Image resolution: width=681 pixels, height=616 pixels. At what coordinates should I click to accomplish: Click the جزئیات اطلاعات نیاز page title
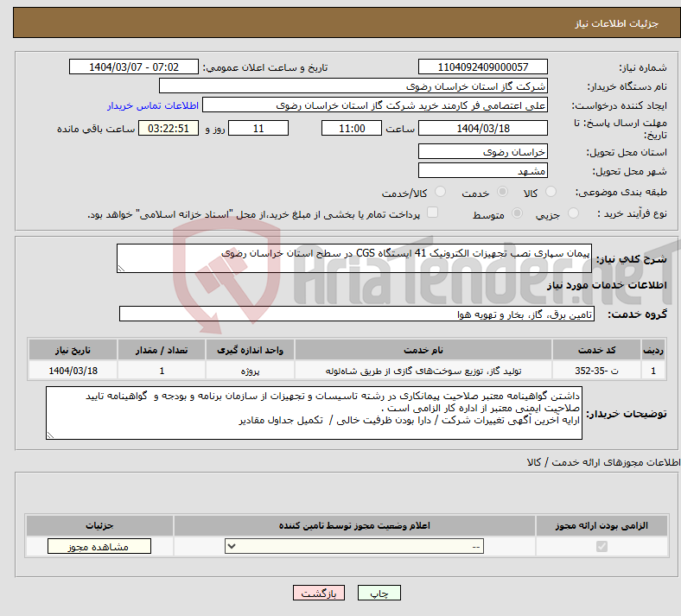[617, 23]
